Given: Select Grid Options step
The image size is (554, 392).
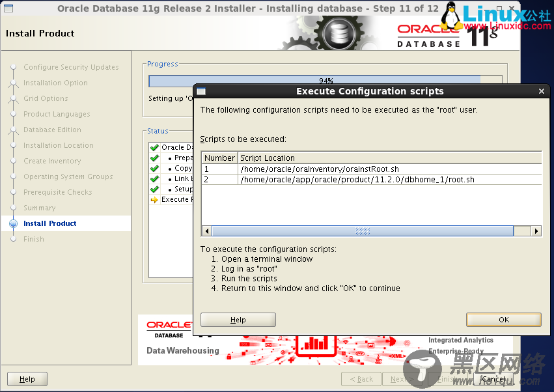Looking at the screenshot, I should [x=46, y=98].
